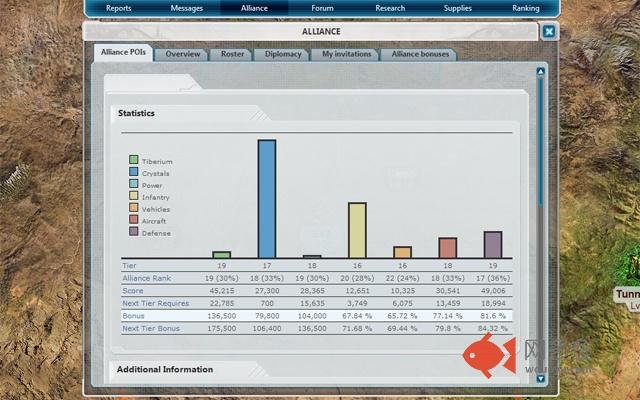Click the Bonus row label
The width and height of the screenshot is (640, 400).
pos(133,316)
